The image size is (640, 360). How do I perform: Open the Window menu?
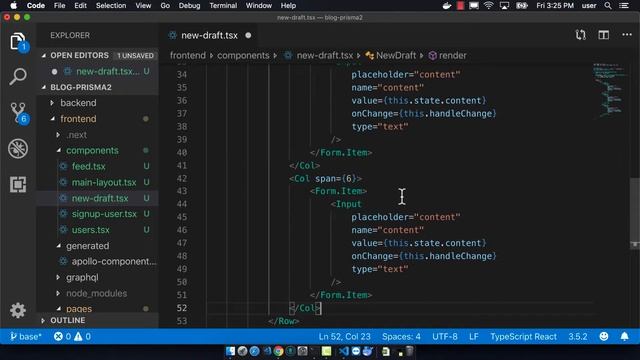(259, 6)
